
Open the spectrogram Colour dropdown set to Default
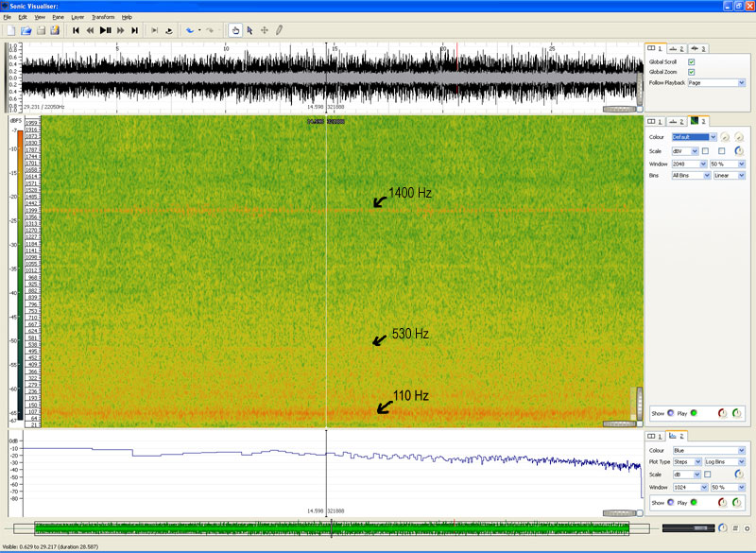tap(695, 137)
